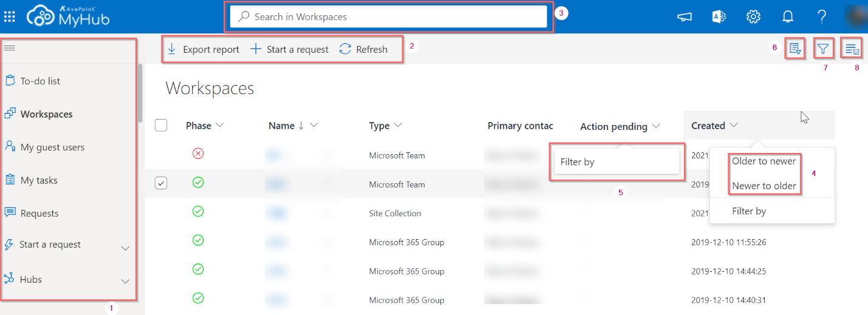Click the Refresh button
Viewport: 868px width, 315px height.
[363, 50]
